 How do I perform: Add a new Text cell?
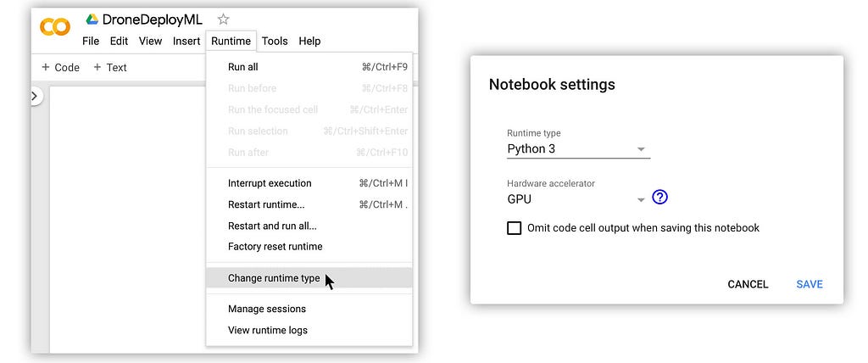[109, 67]
